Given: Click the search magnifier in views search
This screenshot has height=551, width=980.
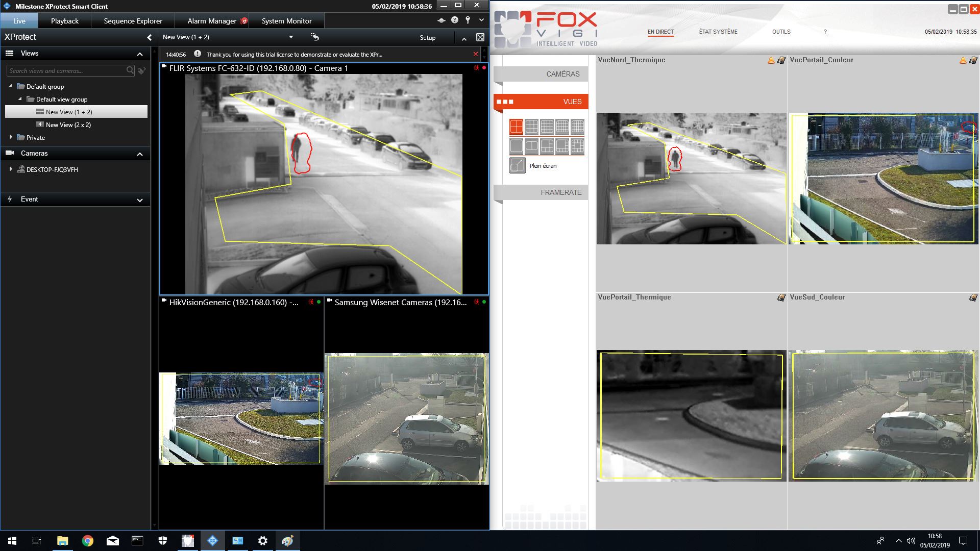Looking at the screenshot, I should pyautogui.click(x=130, y=70).
